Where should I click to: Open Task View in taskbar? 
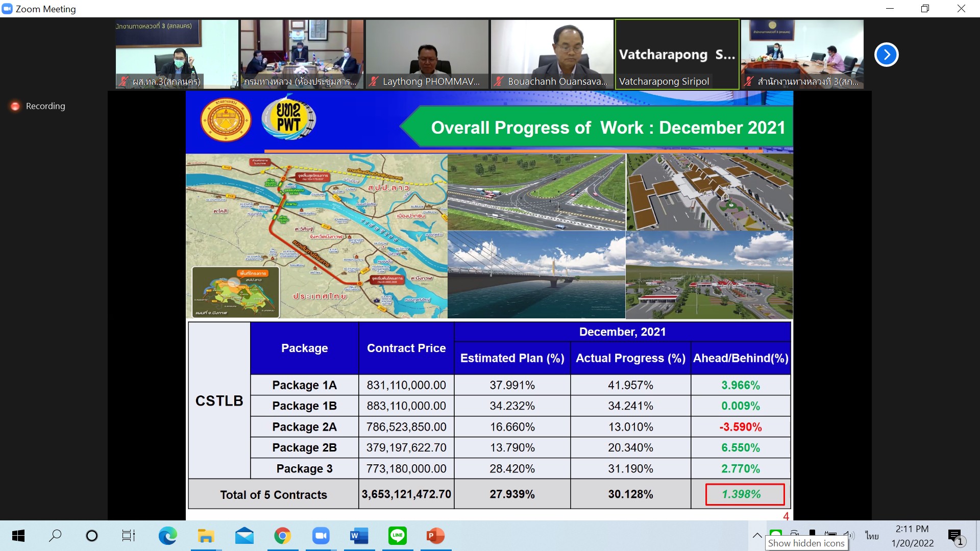tap(128, 536)
